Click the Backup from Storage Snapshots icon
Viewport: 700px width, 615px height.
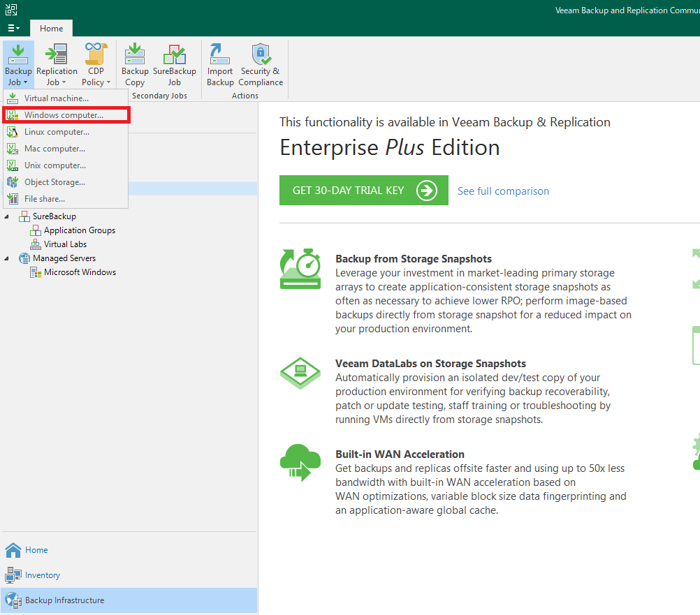pos(300,269)
